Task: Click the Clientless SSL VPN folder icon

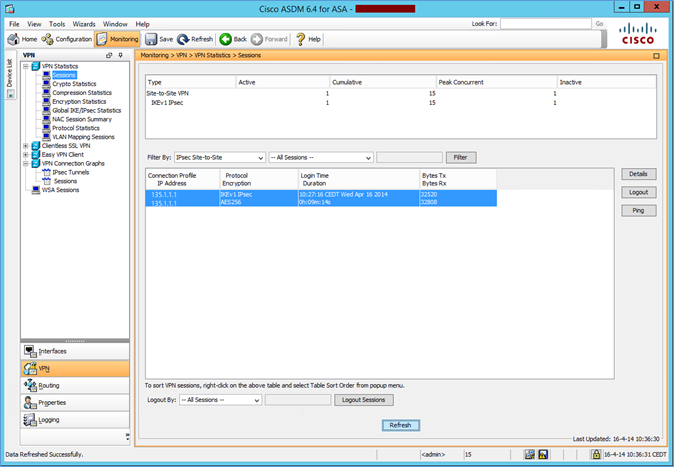Action: [36, 146]
